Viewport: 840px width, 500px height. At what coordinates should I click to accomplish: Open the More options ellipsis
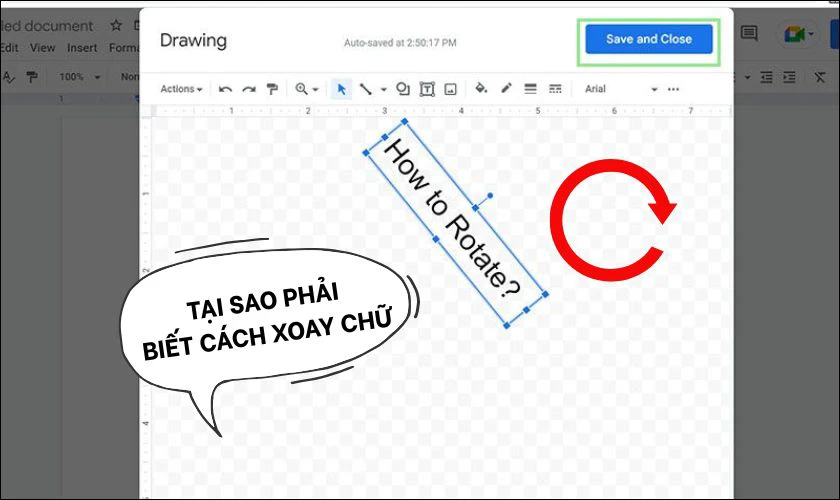(673, 89)
